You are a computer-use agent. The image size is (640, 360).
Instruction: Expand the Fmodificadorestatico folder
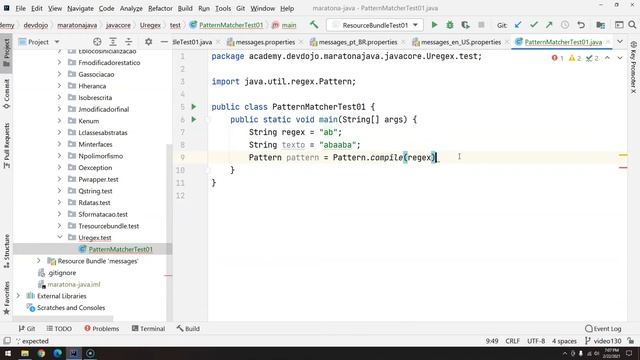[x=60, y=62]
